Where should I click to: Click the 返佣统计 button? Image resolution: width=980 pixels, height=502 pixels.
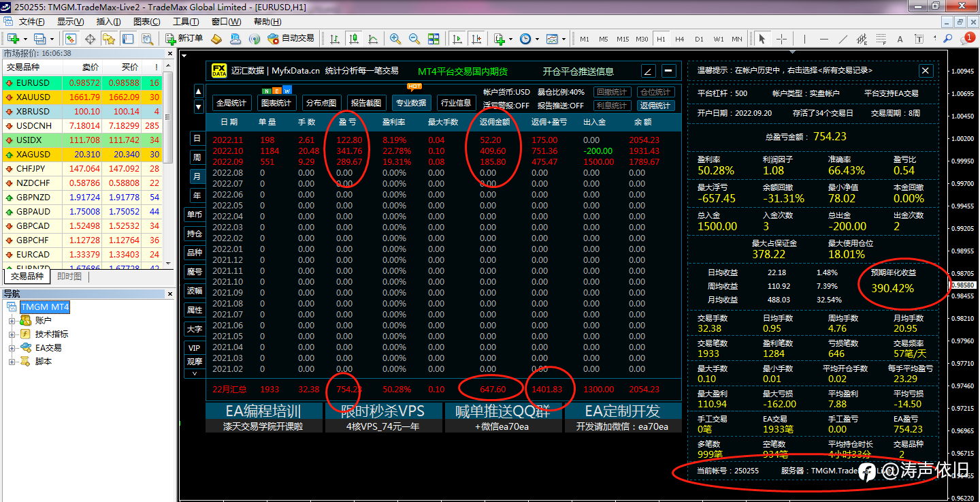click(655, 106)
